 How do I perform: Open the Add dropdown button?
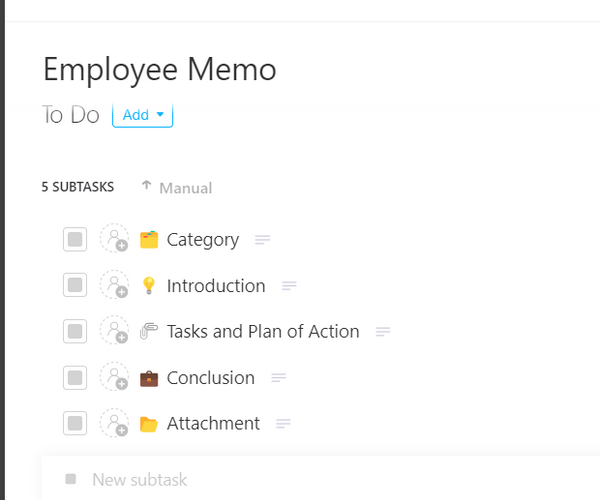142,115
